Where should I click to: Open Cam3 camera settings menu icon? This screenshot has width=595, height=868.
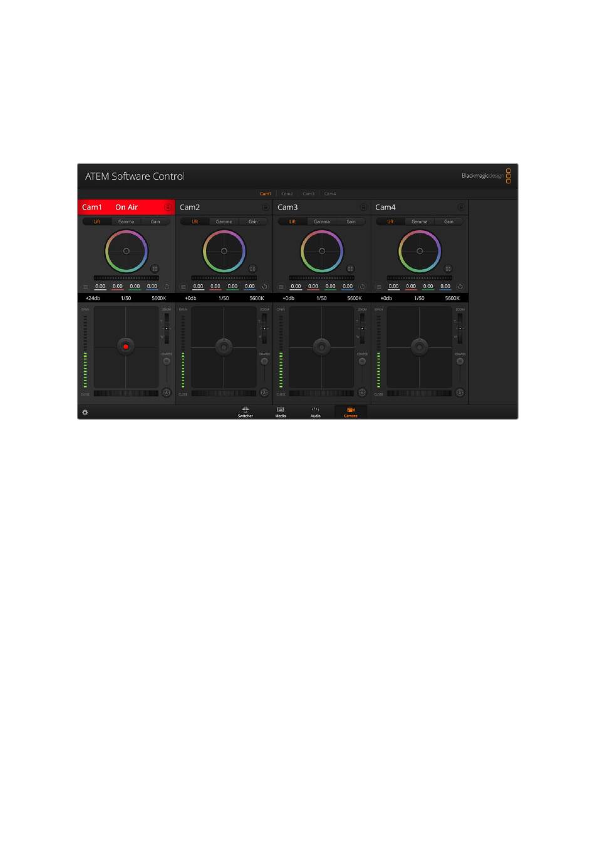click(x=281, y=287)
